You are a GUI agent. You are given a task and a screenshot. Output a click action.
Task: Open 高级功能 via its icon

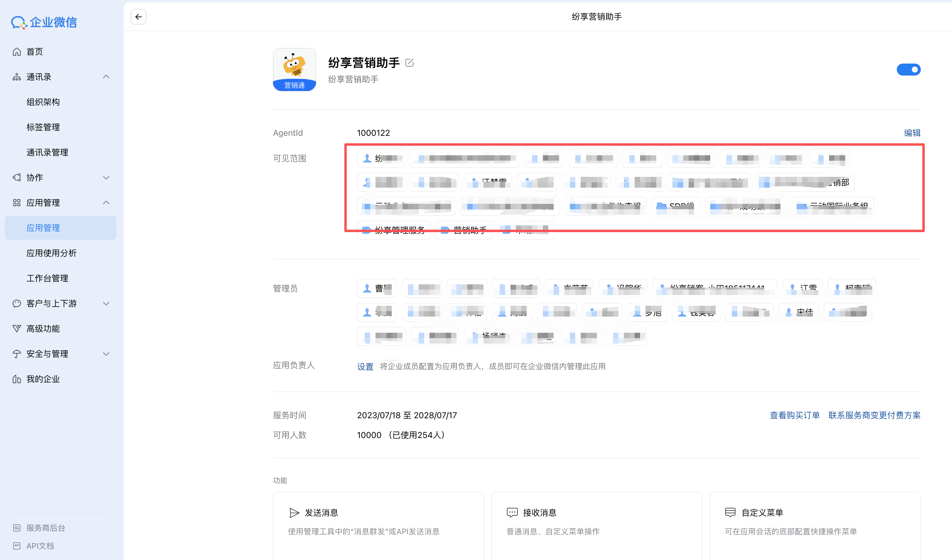[16, 329]
